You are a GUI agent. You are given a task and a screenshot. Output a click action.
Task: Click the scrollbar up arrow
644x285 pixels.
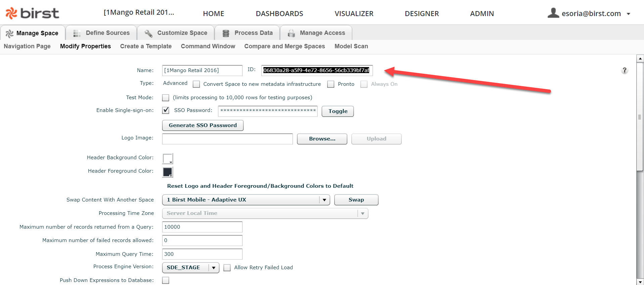(x=640, y=58)
